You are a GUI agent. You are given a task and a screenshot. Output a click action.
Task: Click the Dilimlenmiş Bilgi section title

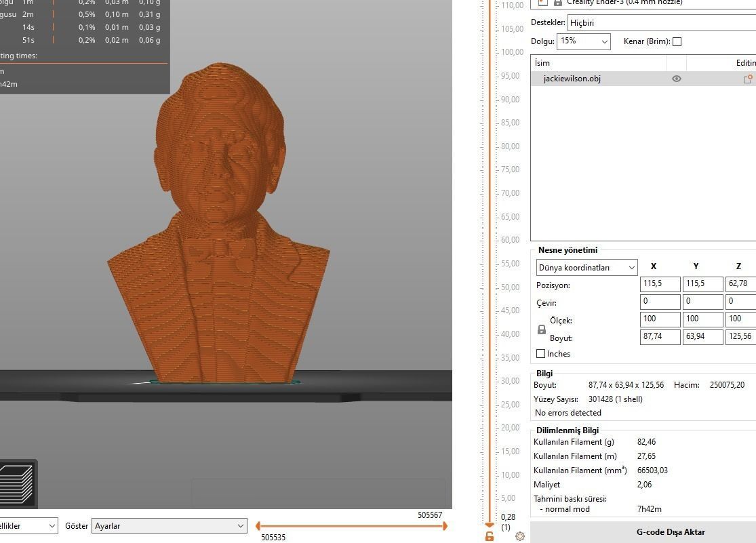tap(568, 430)
